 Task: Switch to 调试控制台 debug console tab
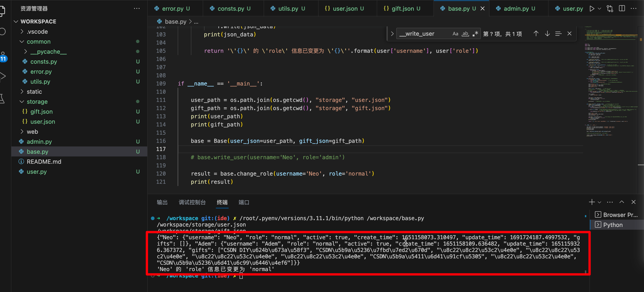coord(192,202)
